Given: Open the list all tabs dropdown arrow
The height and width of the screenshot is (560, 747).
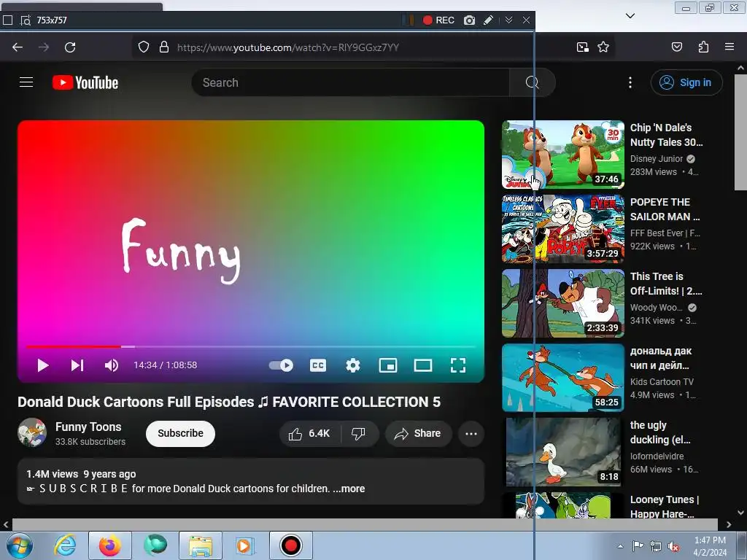Looking at the screenshot, I should [x=630, y=16].
